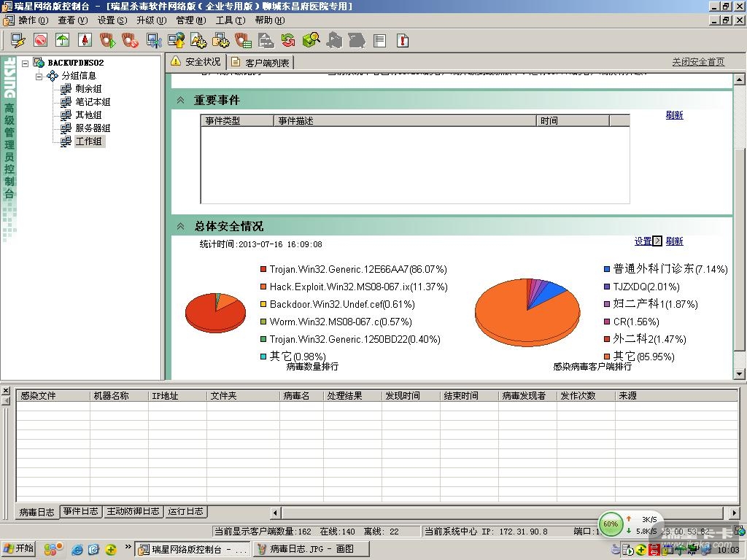Open the 工具(T) menu
Viewport: 747px width, 560px height.
point(231,20)
